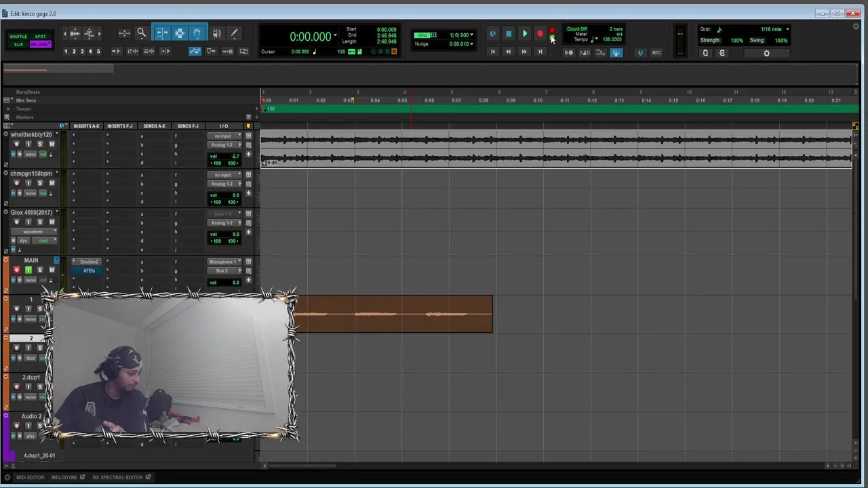Click the horizontal audio zoom waveform icon

click(x=75, y=33)
